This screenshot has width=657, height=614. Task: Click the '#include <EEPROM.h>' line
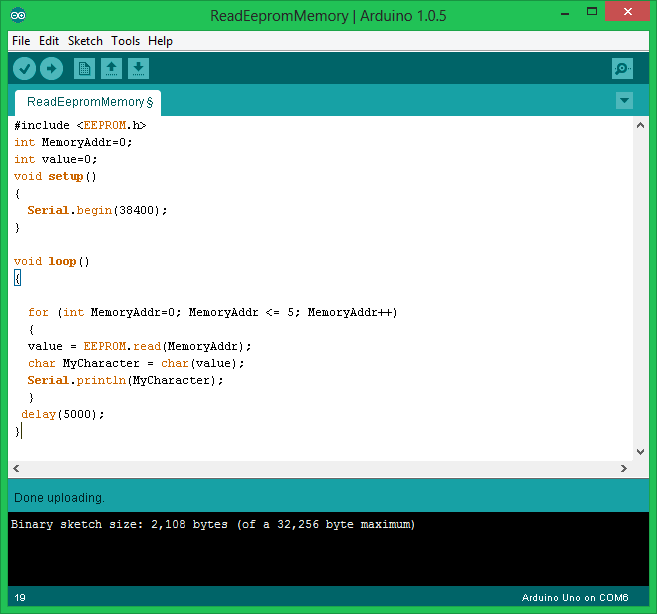[x=80, y=125]
